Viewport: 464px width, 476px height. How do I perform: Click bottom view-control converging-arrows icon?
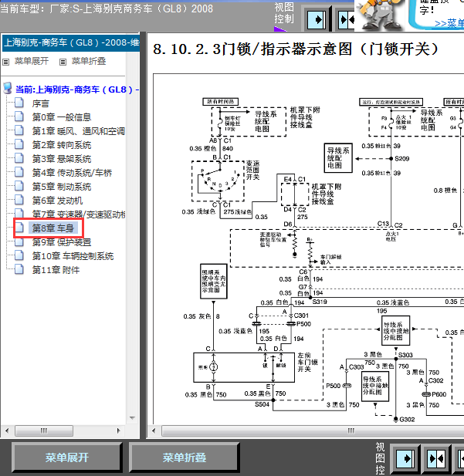[x=436, y=458]
